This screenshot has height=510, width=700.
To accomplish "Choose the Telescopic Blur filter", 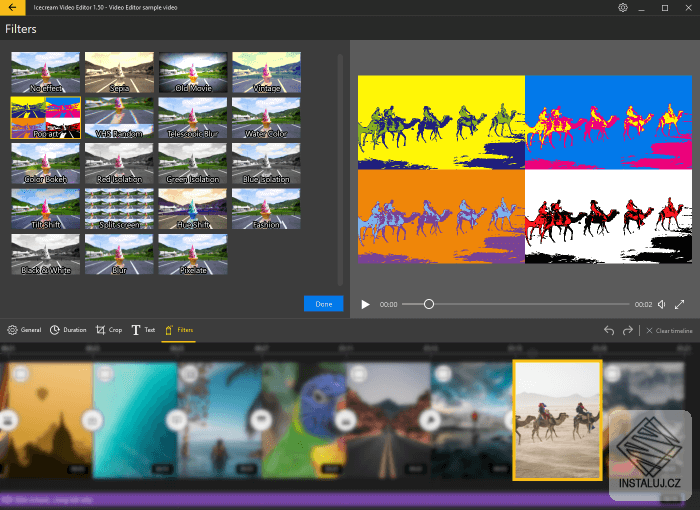I will (193, 118).
